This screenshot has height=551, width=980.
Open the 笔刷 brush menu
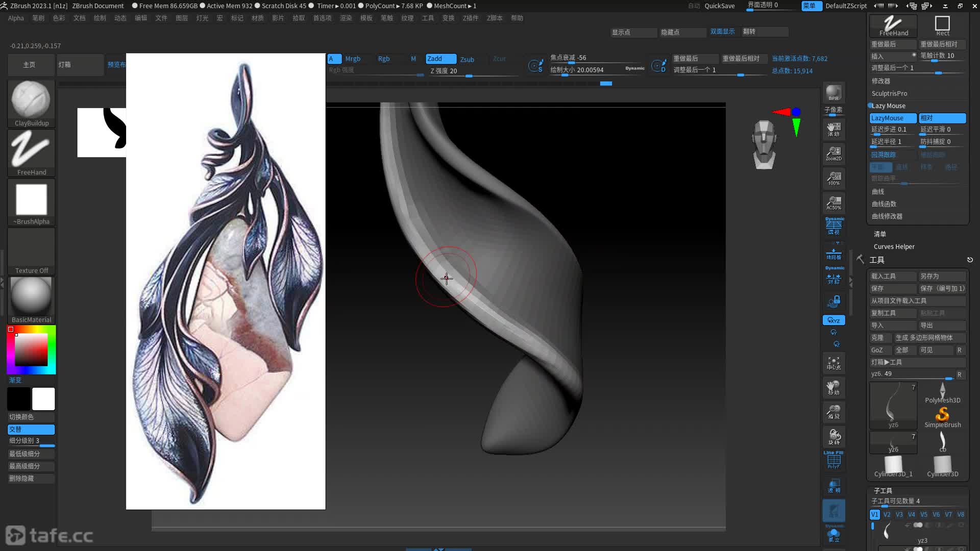[38, 18]
